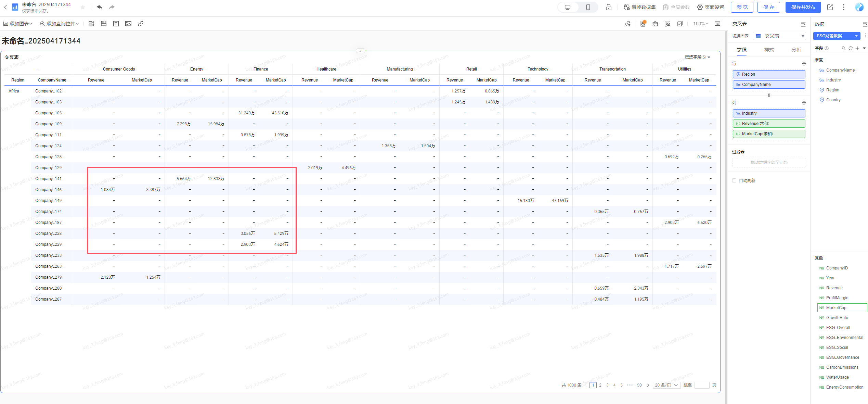Switch to desktop layout view
This screenshot has height=404, width=868.
(x=568, y=7)
